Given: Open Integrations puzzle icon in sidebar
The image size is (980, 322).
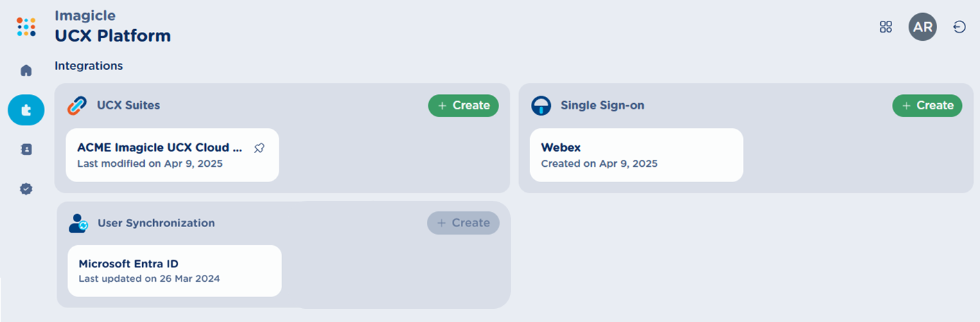Looking at the screenshot, I should pos(26,110).
